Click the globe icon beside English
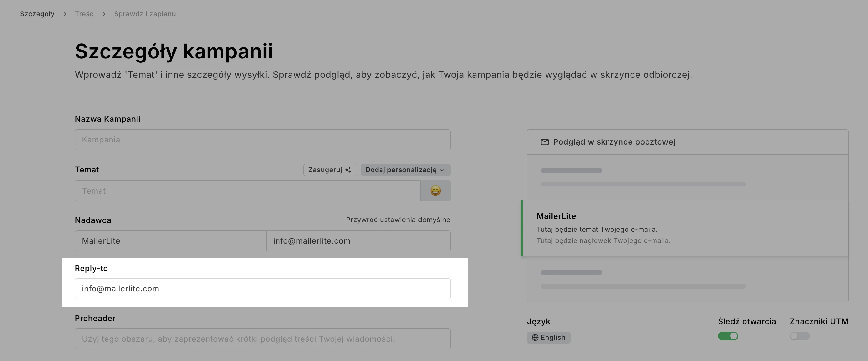The image size is (868, 361). click(535, 338)
